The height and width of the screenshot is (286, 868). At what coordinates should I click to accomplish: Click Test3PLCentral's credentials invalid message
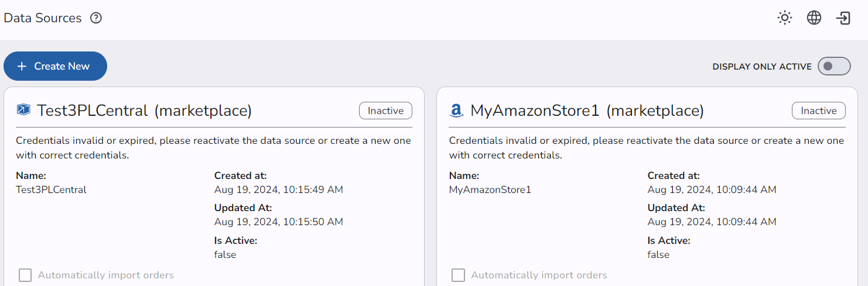(213, 148)
